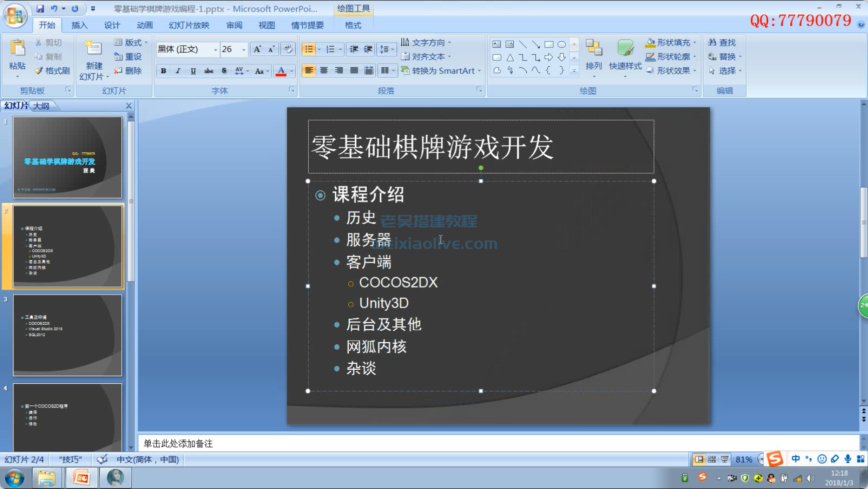Increase list indent level
This screenshot has height=489, width=868.
point(368,49)
